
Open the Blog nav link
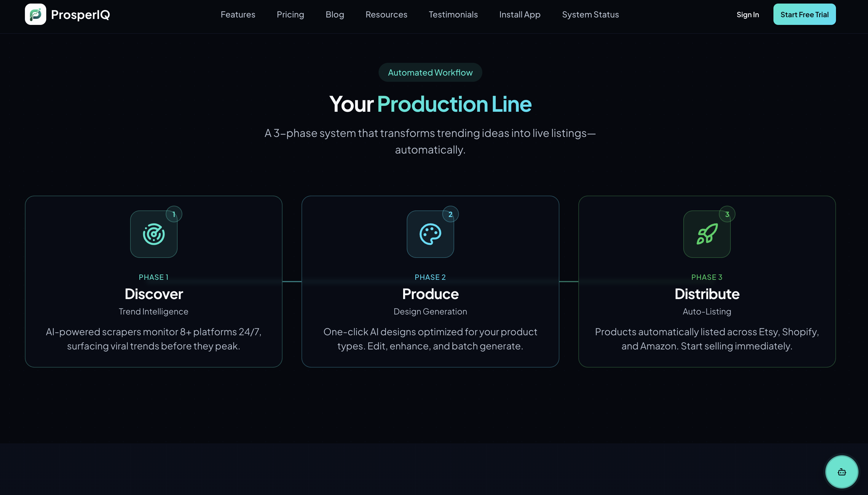(x=335, y=15)
